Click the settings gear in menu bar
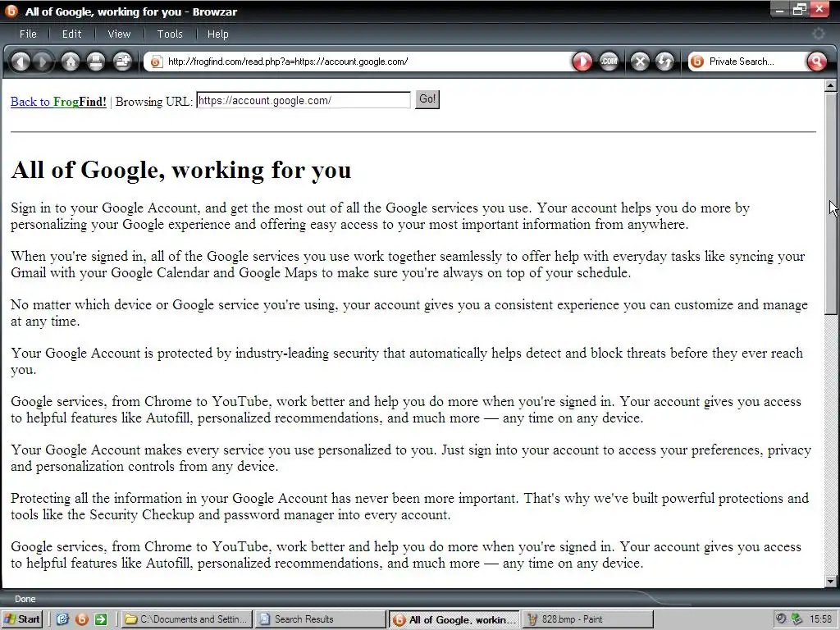This screenshot has width=840, height=630. click(818, 34)
